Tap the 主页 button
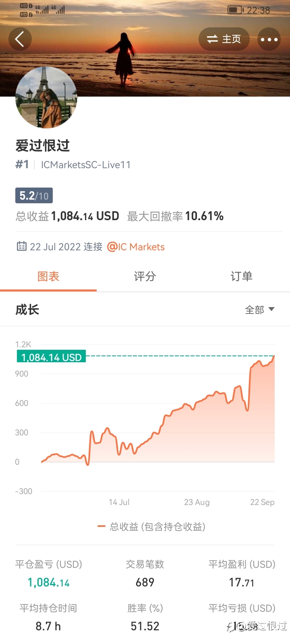Image resolution: width=290 pixels, height=644 pixels. tap(224, 39)
